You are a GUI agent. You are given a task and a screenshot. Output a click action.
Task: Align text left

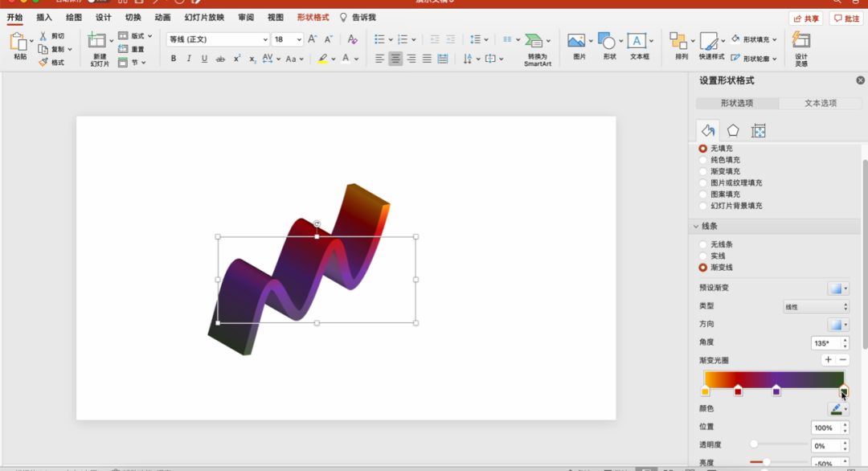(379, 59)
